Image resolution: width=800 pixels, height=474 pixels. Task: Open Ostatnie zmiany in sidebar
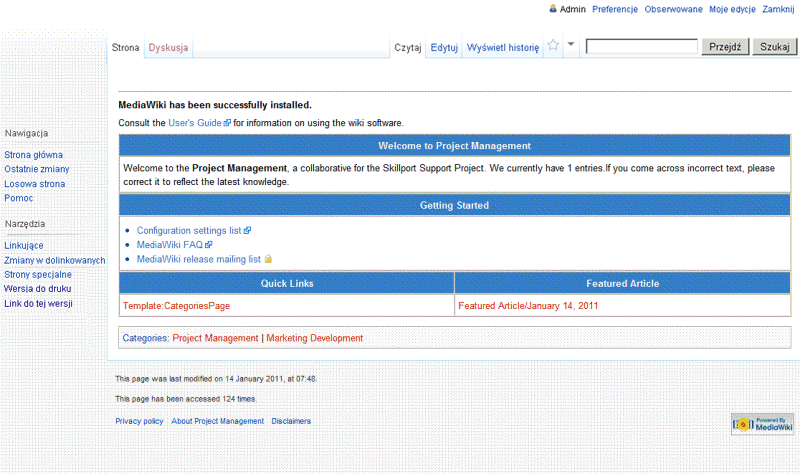point(37,169)
